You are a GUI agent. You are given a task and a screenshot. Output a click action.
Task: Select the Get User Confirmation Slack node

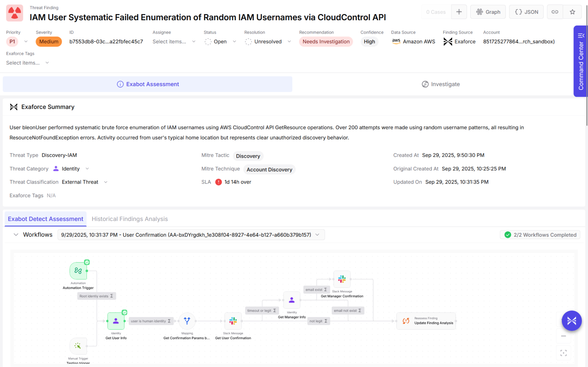[x=233, y=321]
